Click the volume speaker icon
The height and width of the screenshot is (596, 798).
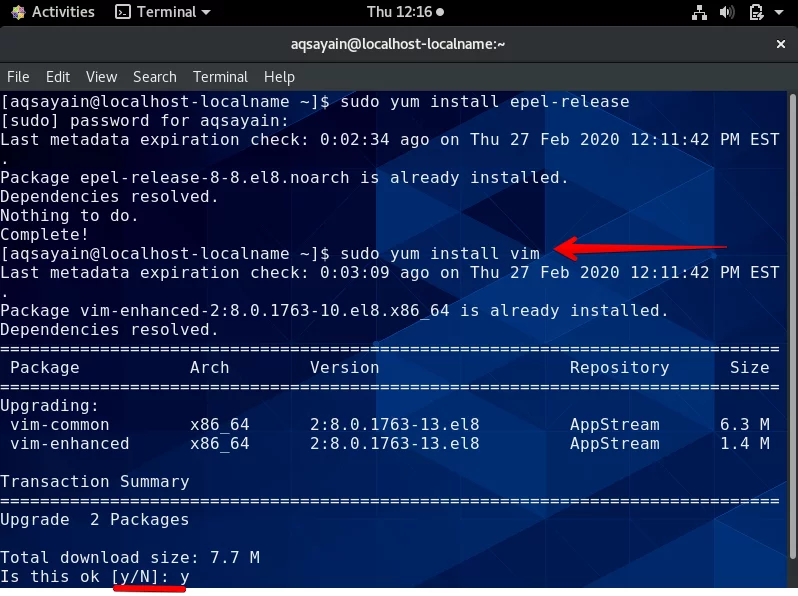pyautogui.click(x=727, y=12)
